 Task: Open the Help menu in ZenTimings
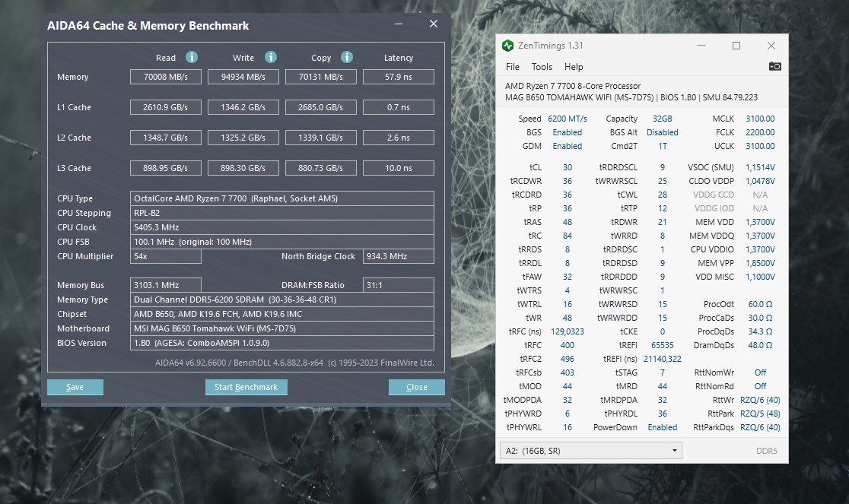coord(574,66)
